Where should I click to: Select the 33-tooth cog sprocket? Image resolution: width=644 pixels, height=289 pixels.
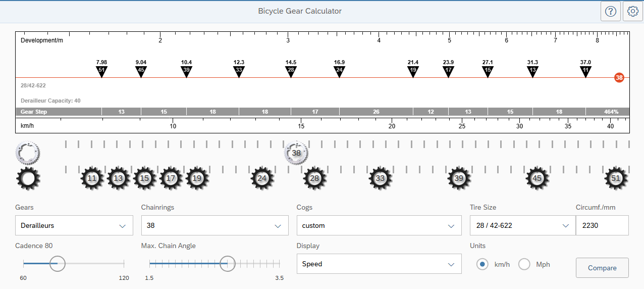pyautogui.click(x=380, y=178)
